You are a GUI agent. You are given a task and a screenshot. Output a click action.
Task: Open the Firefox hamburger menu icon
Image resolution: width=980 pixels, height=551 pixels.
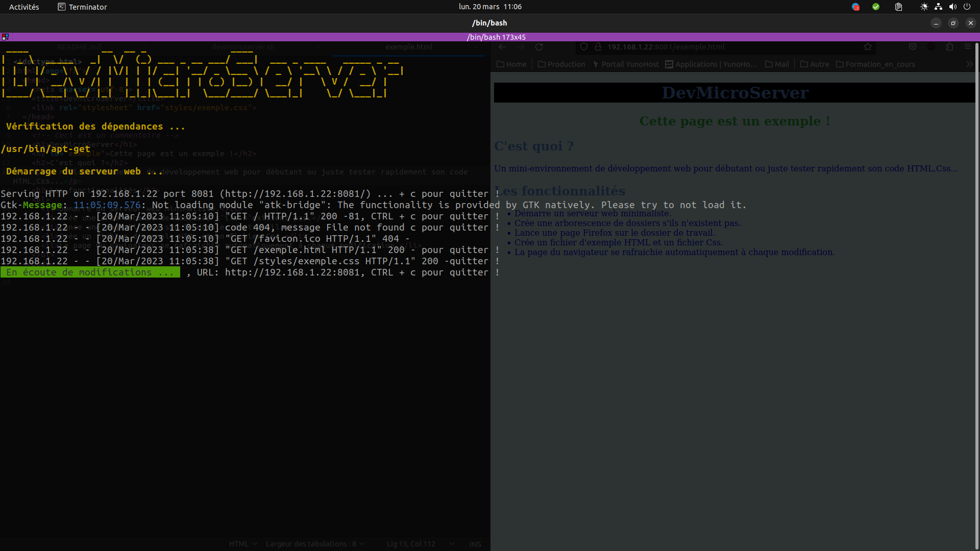[968, 47]
